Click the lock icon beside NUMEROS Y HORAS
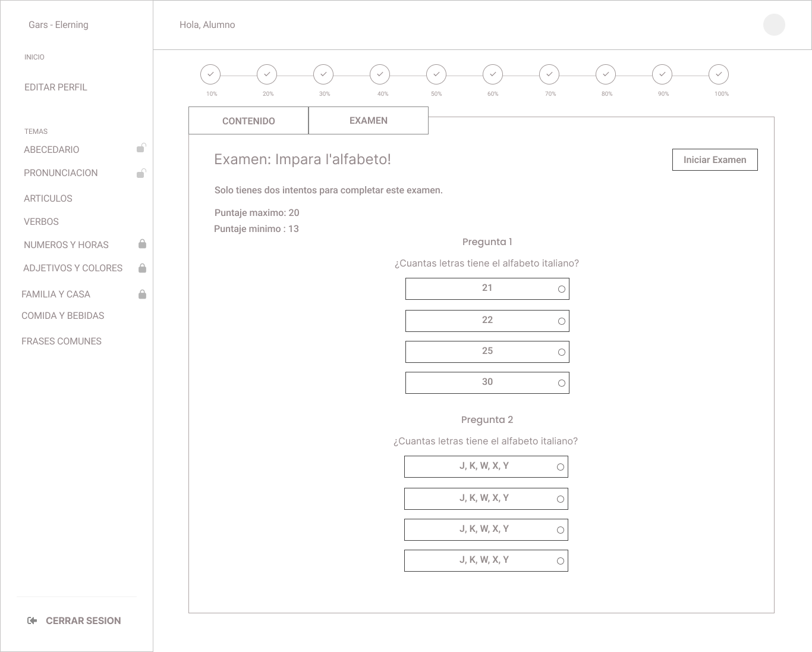The height and width of the screenshot is (652, 812). tap(142, 244)
